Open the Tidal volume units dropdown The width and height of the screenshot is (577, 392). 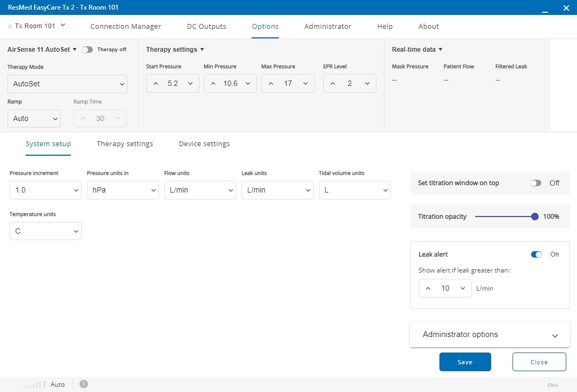[355, 190]
